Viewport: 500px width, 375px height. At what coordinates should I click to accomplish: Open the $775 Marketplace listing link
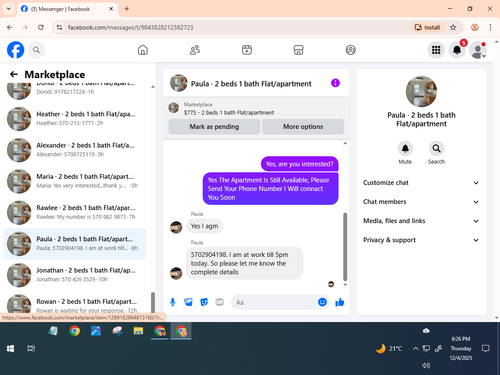tap(229, 113)
